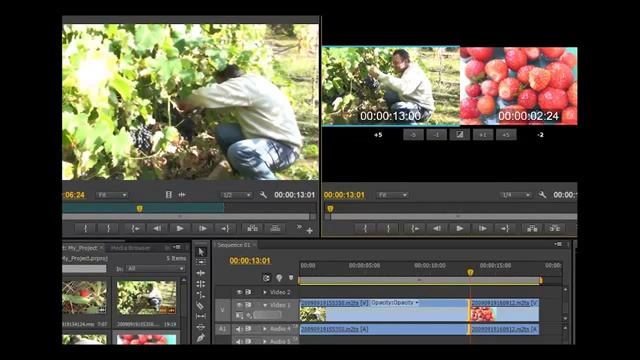Toggle A1 source track target
Image resolution: width=640 pixels, height=360 pixels.
pyautogui.click(x=222, y=329)
